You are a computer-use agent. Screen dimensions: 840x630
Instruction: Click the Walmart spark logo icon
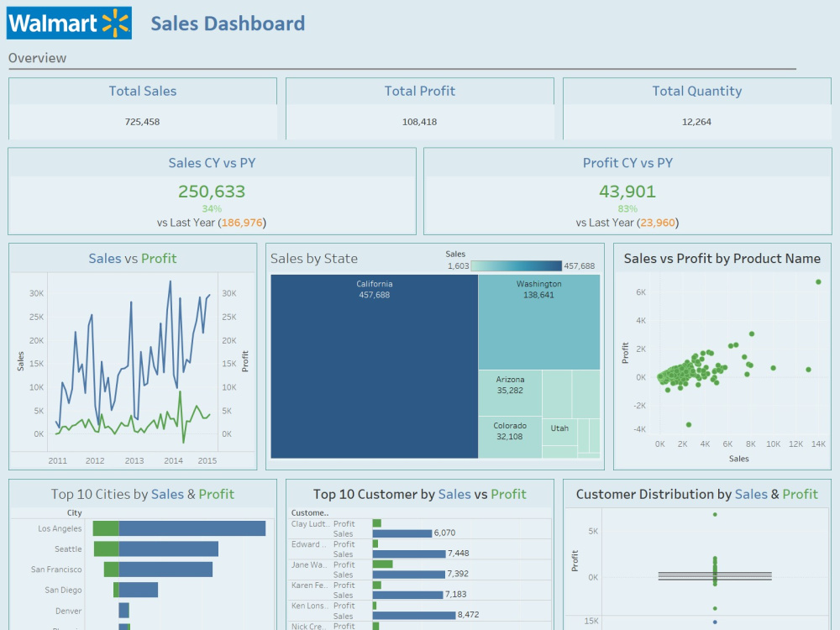pos(113,23)
